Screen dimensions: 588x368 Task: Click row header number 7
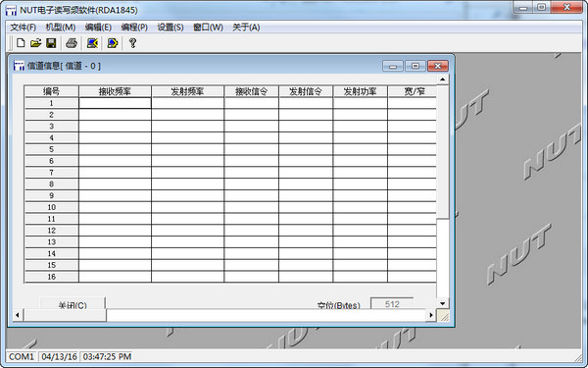(x=51, y=173)
